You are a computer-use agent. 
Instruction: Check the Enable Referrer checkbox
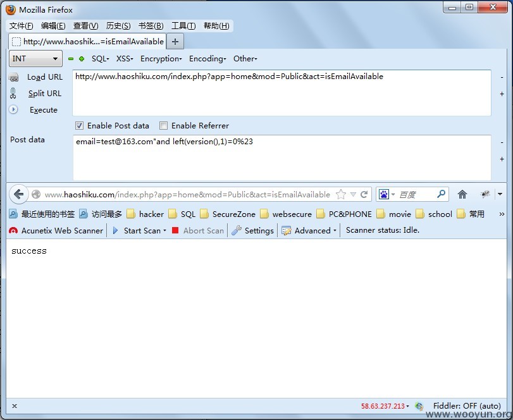coord(163,126)
